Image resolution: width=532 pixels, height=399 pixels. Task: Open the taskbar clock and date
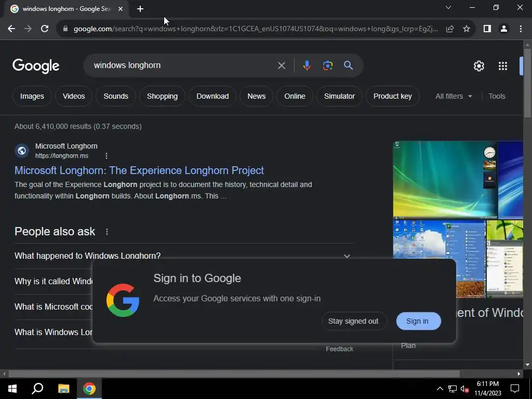[487, 389]
